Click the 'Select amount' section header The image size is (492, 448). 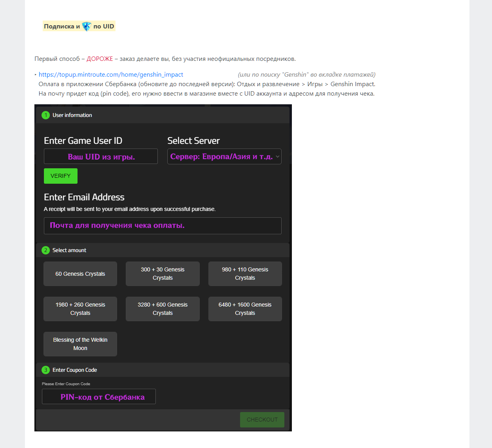pyautogui.click(x=163, y=250)
